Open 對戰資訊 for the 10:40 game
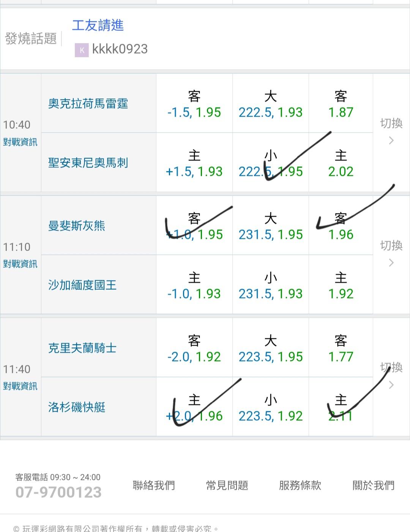 (x=20, y=142)
